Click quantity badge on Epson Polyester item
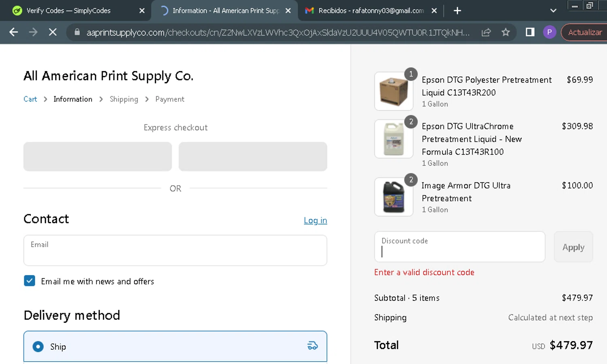This screenshot has height=364, width=607. point(411,74)
